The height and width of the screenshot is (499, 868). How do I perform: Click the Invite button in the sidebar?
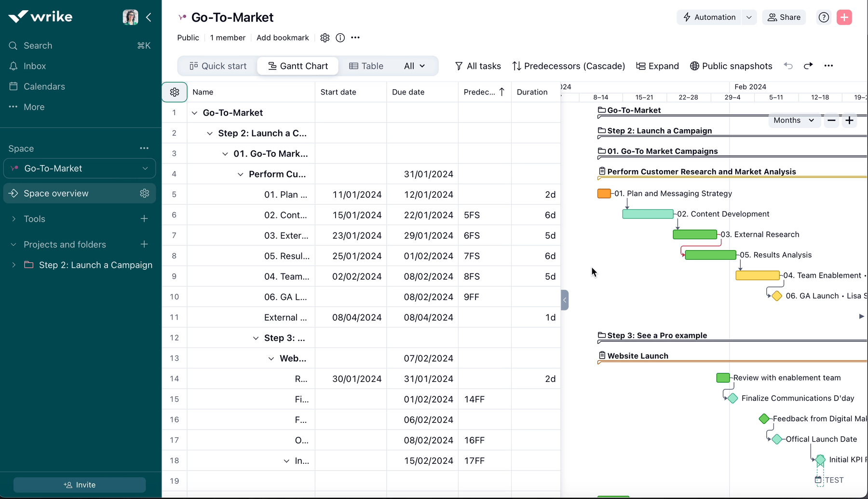[x=80, y=485]
